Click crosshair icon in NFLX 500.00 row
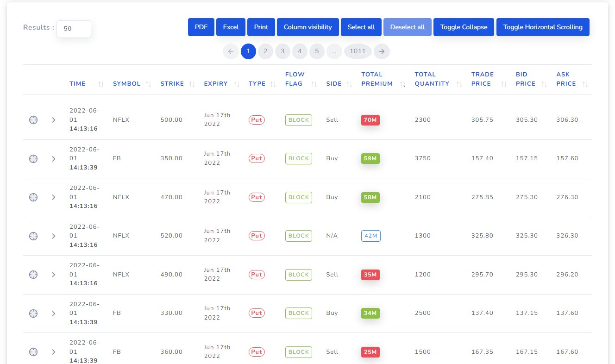The image size is (615, 364). 33,120
